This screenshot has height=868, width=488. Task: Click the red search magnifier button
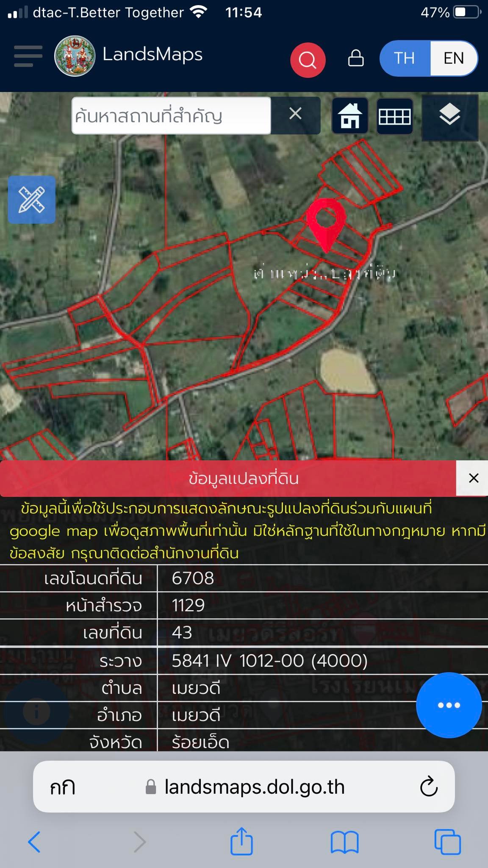(308, 60)
